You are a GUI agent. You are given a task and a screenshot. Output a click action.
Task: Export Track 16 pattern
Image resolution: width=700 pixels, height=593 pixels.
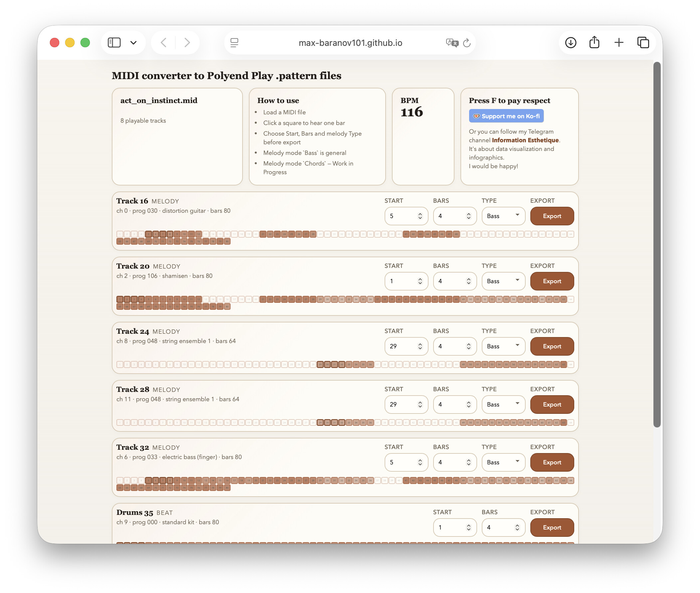(552, 216)
